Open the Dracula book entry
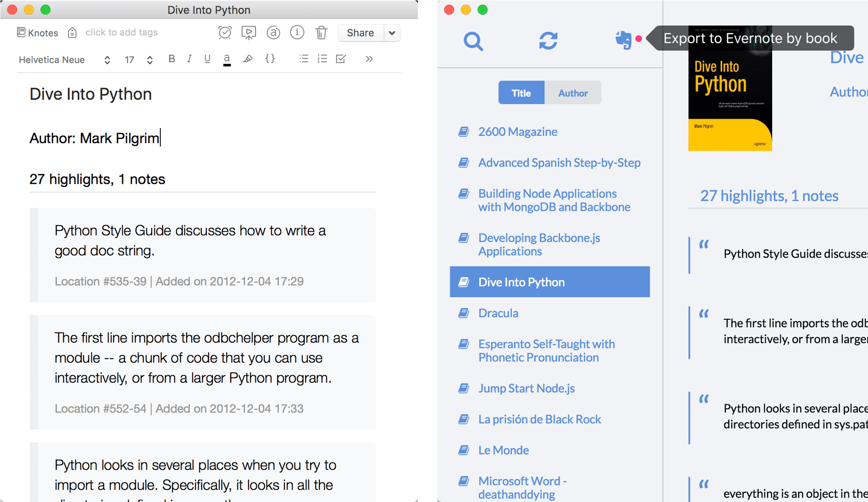 [498, 313]
